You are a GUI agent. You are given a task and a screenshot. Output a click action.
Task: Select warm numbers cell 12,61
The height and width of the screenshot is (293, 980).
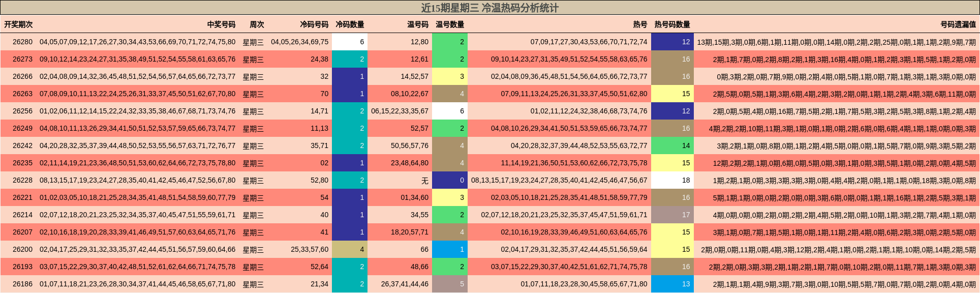point(420,59)
